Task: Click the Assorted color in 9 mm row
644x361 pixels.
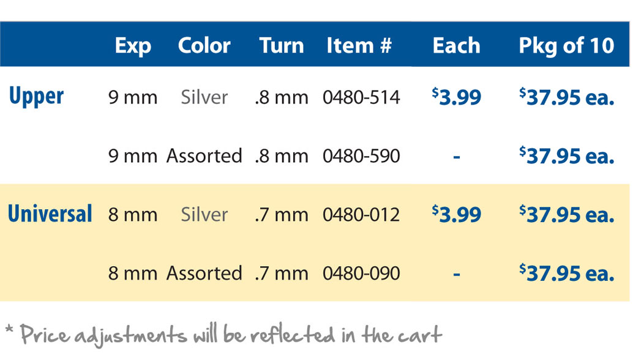Action: (204, 156)
